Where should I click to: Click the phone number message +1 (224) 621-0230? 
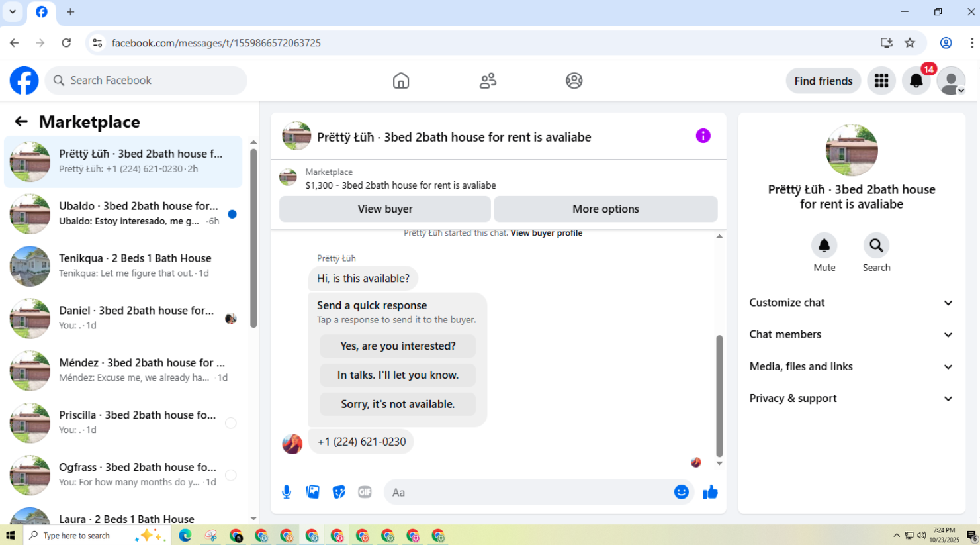point(361,442)
